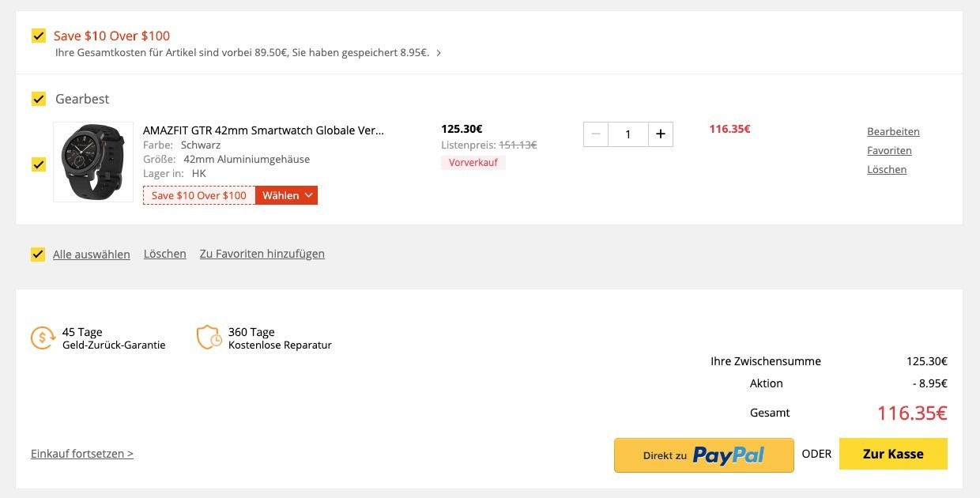
Task: Add the item via the Favoriten link
Action: click(889, 151)
